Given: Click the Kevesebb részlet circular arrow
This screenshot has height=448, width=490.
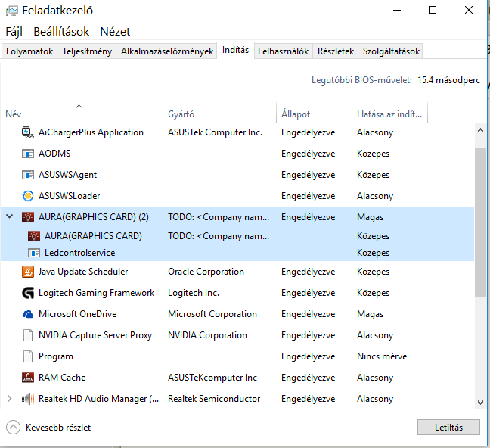Looking at the screenshot, I should [13, 428].
